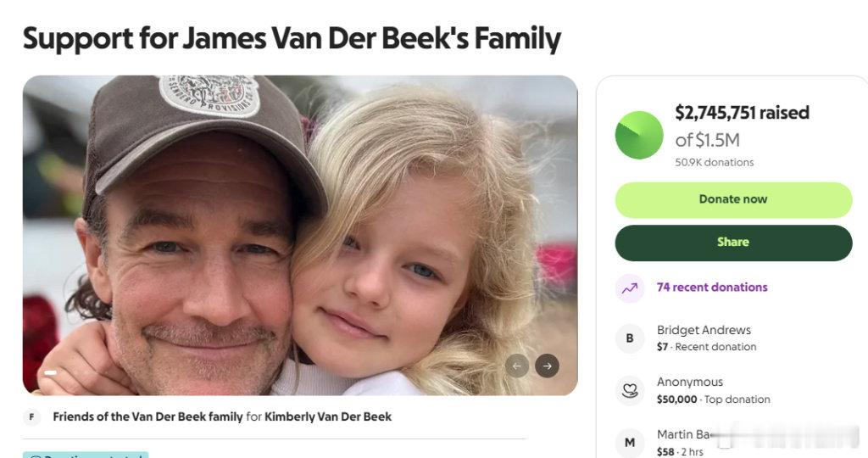Viewport: 868px width, 458px height.
Task: Click the white slide indicator dash on photo
Action: click(50, 372)
